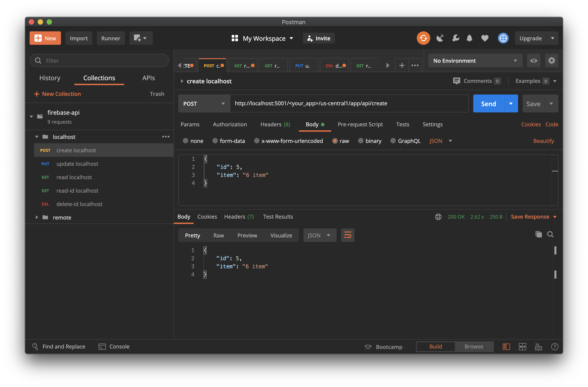Image resolution: width=588 pixels, height=387 pixels.
Task: Click the request URL input field
Action: [348, 103]
